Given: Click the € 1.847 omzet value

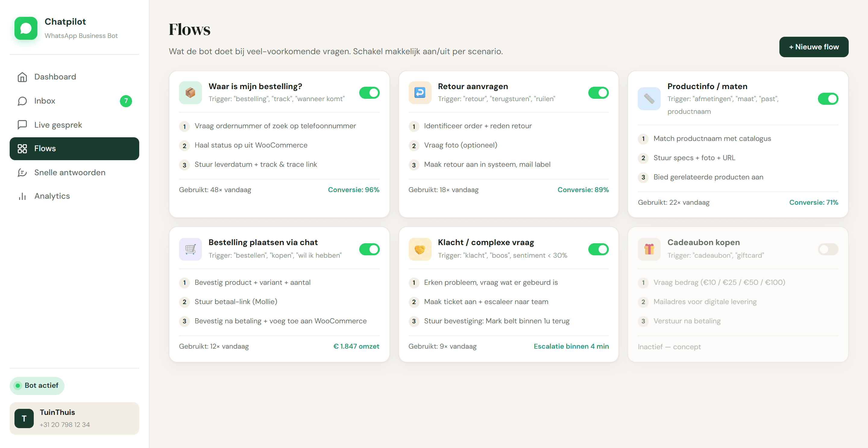Looking at the screenshot, I should [x=356, y=346].
